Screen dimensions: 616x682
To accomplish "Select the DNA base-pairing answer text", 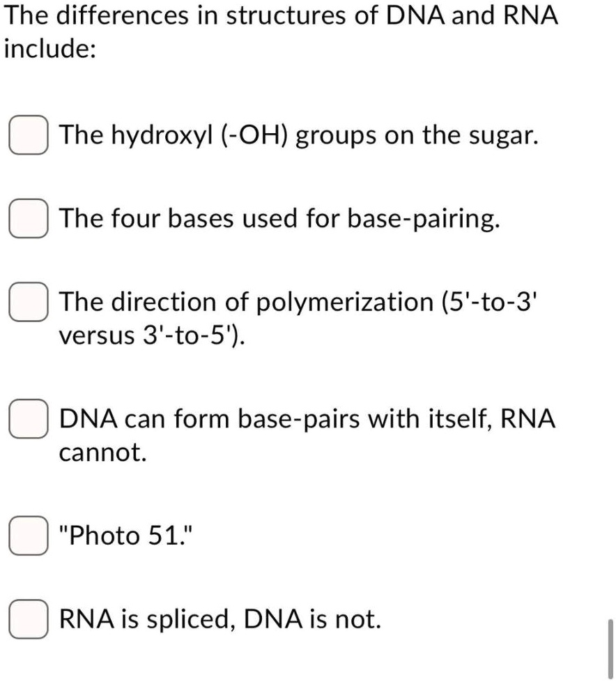I will click(x=307, y=419).
